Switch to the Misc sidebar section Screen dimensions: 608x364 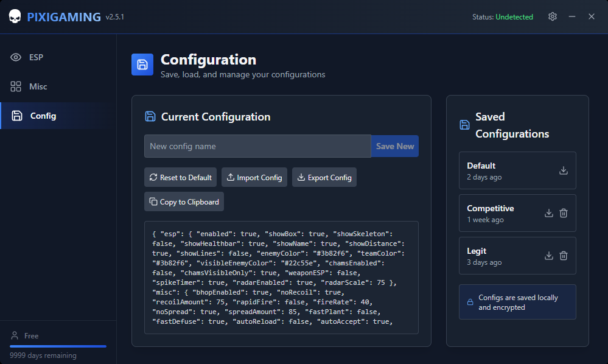[x=58, y=86]
